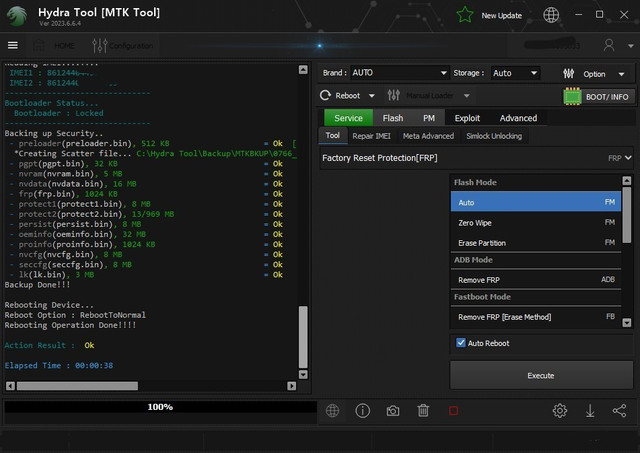The height and width of the screenshot is (453, 640).
Task: Expand the Factory Reset Protection[FRP] dropdown
Action: [x=476, y=158]
